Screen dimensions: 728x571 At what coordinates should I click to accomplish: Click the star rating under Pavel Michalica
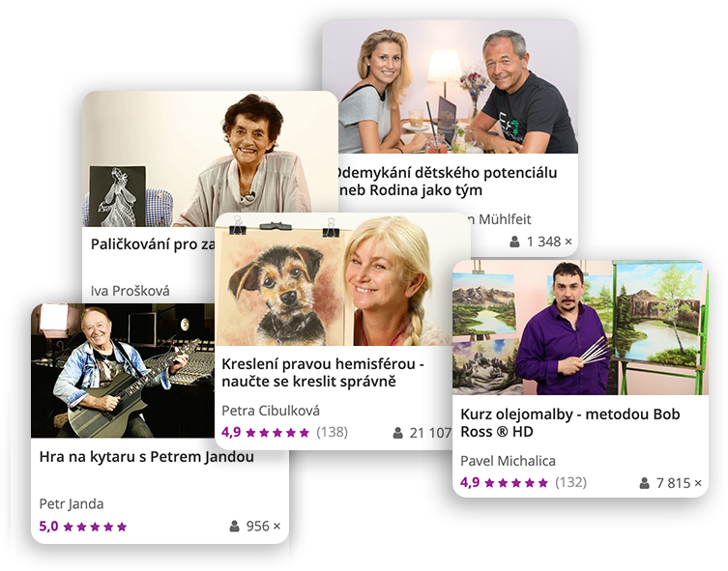point(516,483)
